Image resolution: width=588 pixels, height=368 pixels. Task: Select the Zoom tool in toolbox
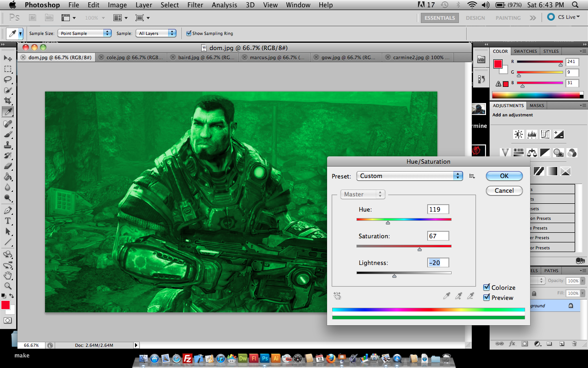[x=8, y=286]
